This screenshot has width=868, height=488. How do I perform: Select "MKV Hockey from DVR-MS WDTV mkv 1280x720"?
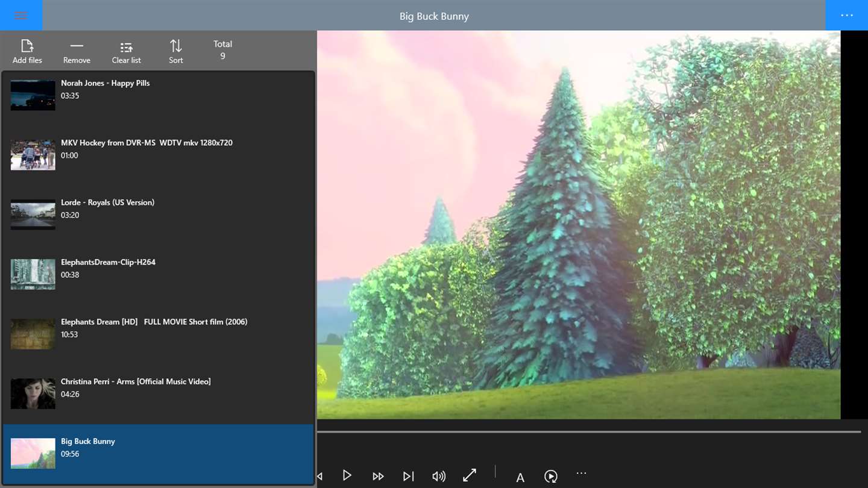(146, 143)
